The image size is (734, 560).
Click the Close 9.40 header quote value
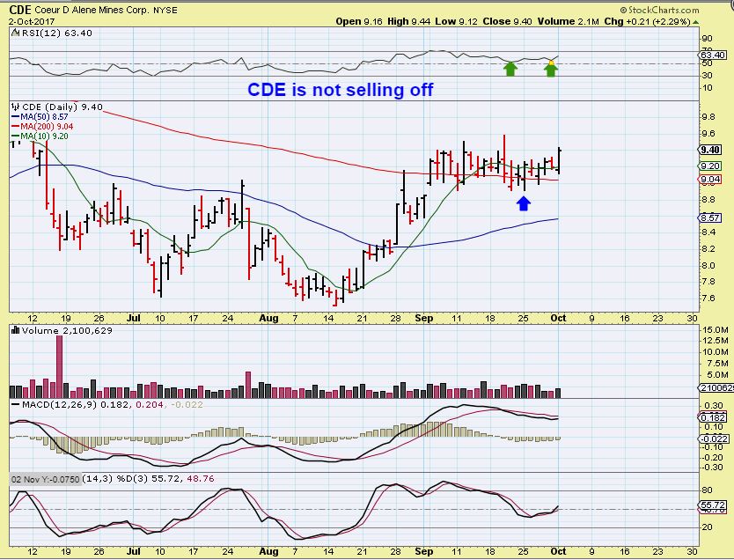point(508,21)
